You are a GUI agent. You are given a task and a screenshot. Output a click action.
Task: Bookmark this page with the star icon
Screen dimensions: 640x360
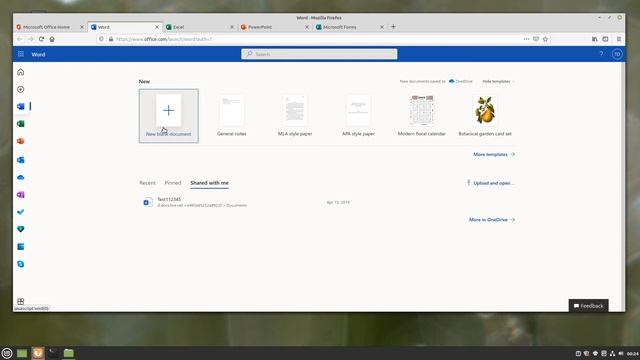545,39
